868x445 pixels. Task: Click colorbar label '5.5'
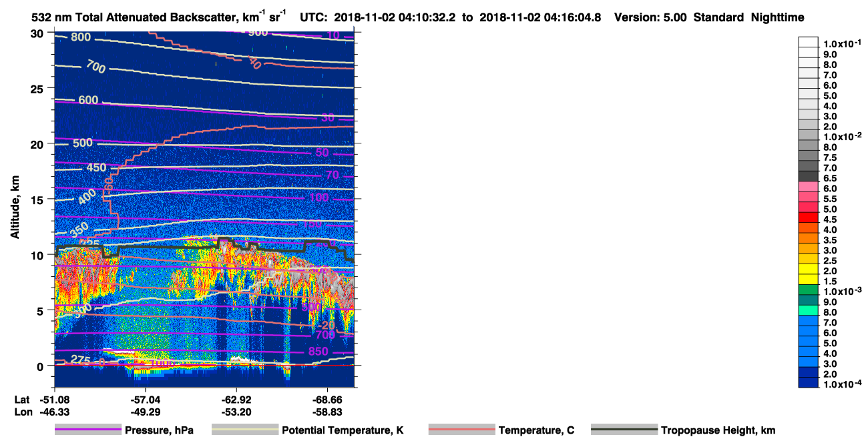pyautogui.click(x=831, y=199)
